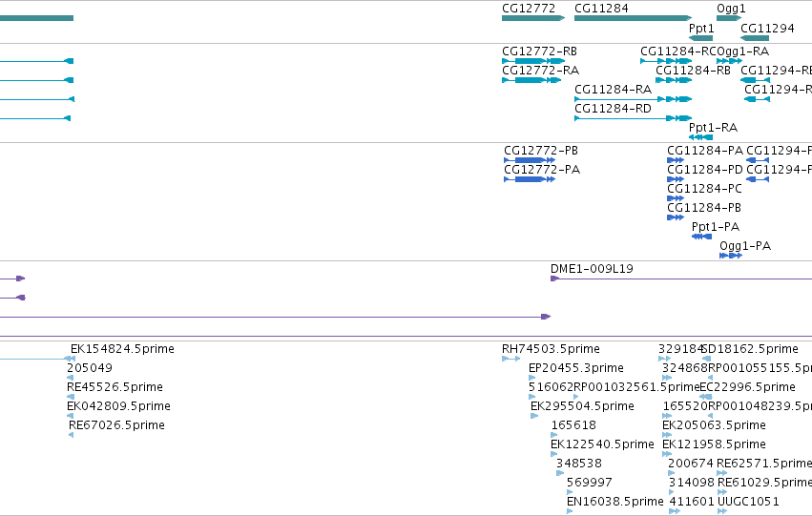
Task: Select the Ppt1-PA protein label
Action: pyautogui.click(x=716, y=227)
